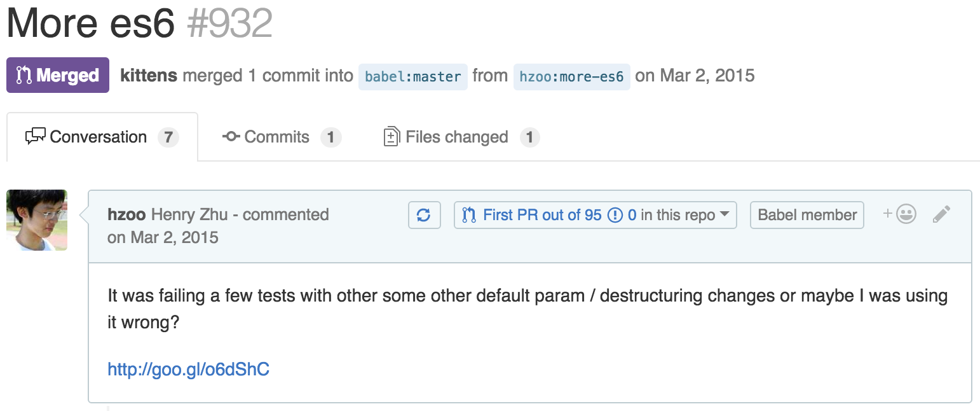980x411 pixels.
Task: Click the hzoo:more-es6 branch label
Action: pos(571,76)
